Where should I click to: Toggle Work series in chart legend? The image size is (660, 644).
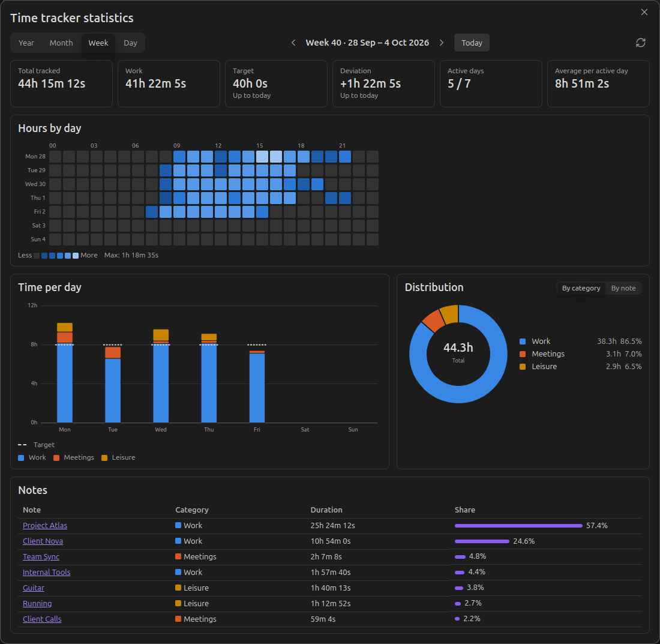click(x=32, y=457)
